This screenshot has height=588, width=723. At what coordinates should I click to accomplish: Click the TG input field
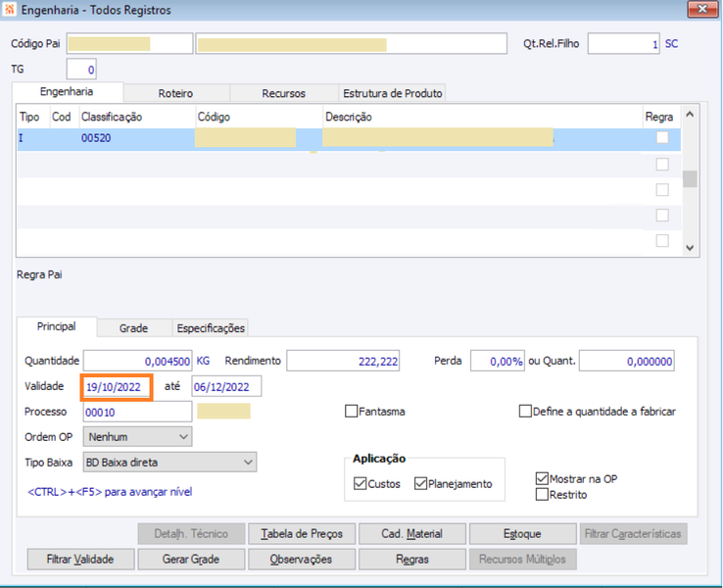[81, 70]
